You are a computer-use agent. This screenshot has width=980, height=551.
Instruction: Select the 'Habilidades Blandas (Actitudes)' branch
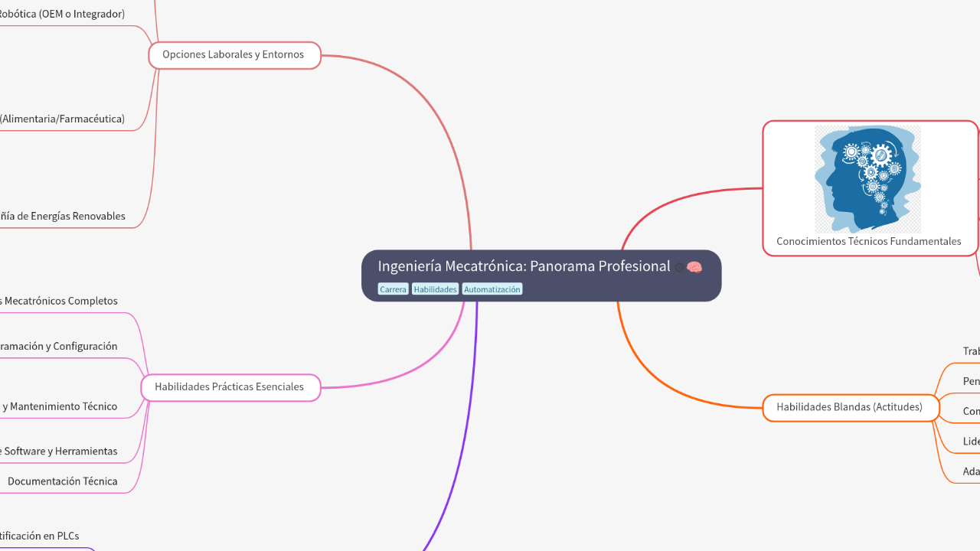click(850, 407)
